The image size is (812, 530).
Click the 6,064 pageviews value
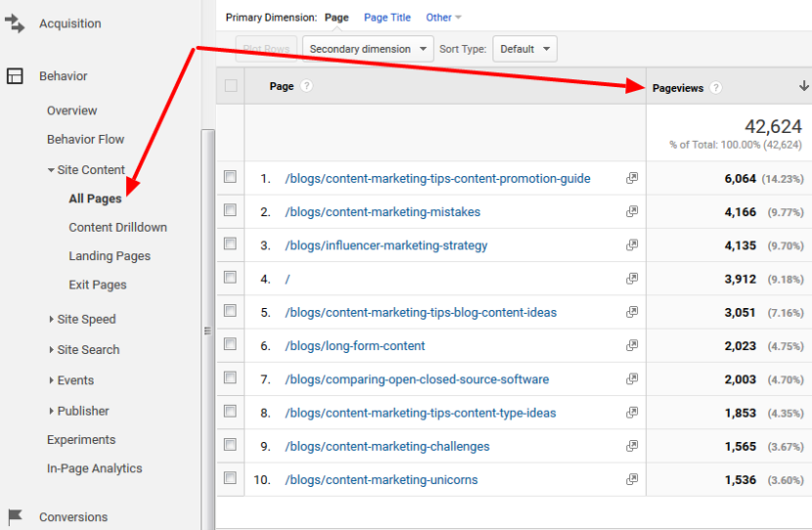(740, 179)
